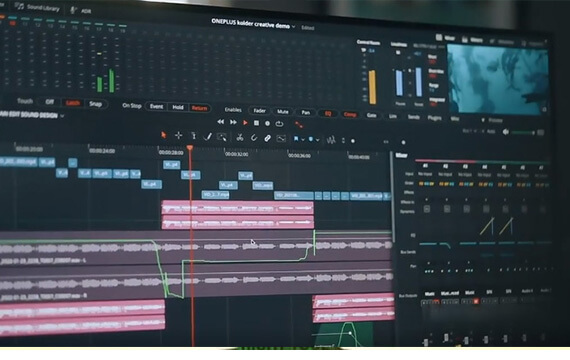Open the Sound Library panel
The width and height of the screenshot is (570, 360).
(x=38, y=7)
